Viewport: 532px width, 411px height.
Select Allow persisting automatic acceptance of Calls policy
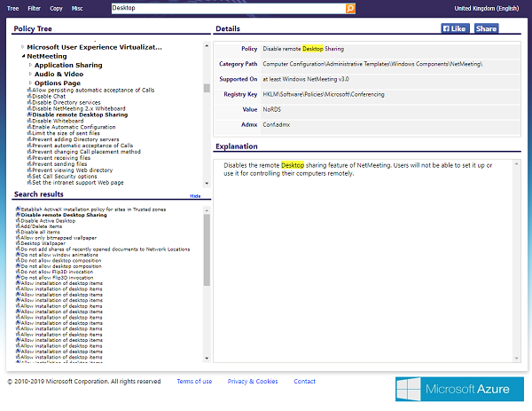pyautogui.click(x=93, y=90)
